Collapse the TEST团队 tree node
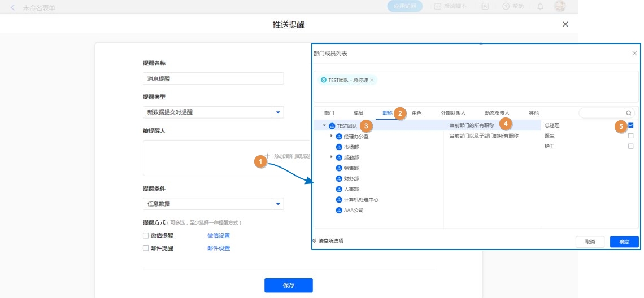The image size is (644, 298). coord(324,126)
